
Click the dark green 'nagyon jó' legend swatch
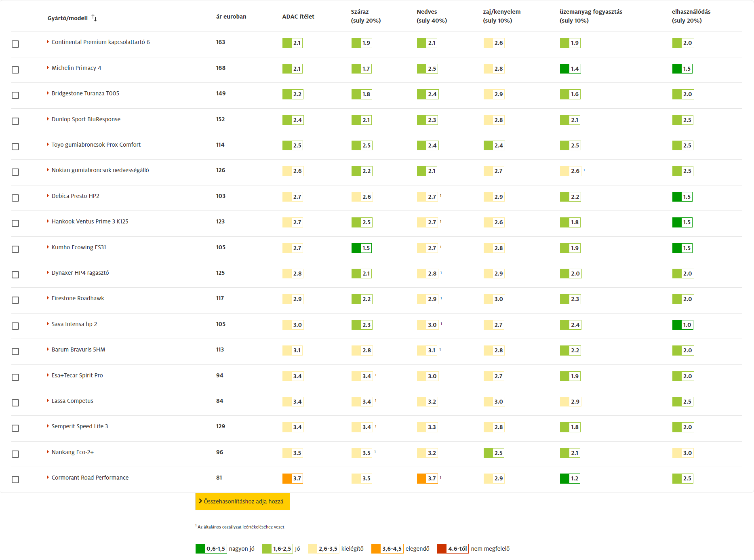point(200,549)
